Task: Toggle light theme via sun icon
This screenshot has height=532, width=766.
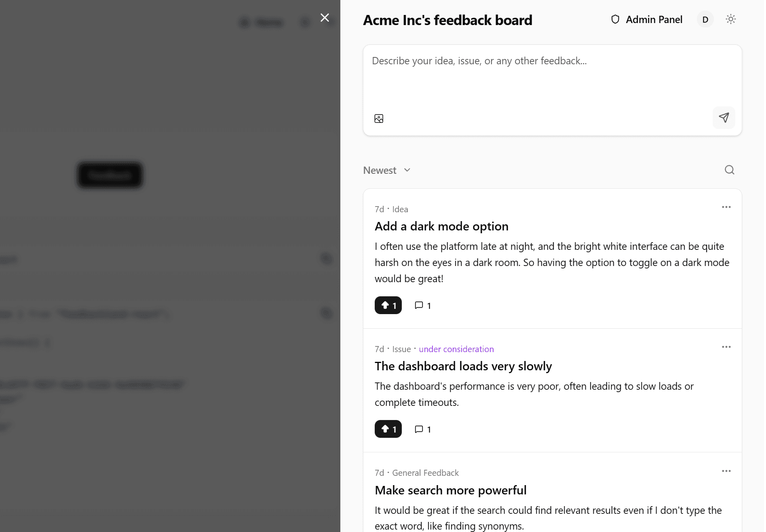Action: pyautogui.click(x=731, y=19)
